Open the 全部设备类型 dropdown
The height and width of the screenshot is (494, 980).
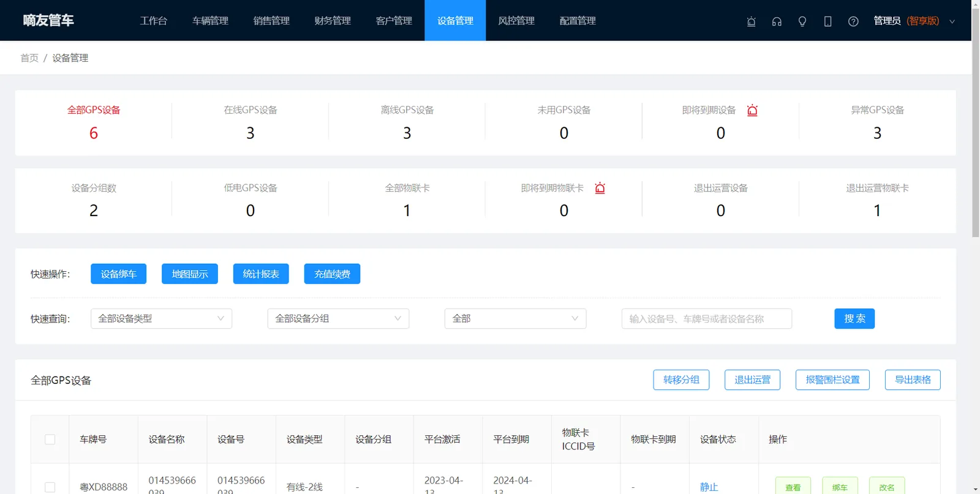click(x=161, y=319)
